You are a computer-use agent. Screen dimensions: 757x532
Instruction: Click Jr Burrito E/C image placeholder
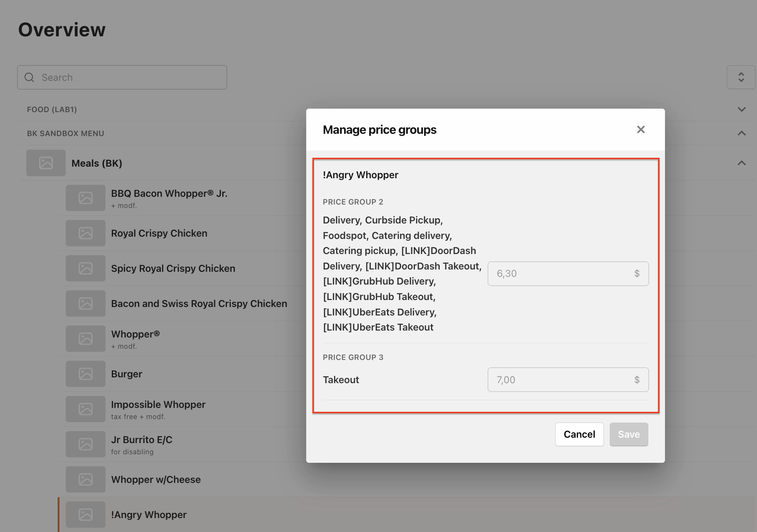click(85, 444)
